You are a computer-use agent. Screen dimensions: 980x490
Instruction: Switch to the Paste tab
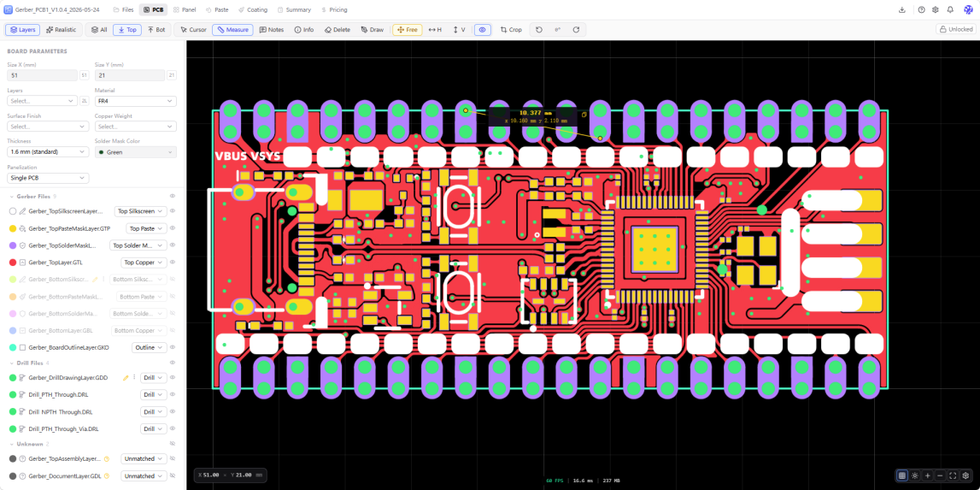click(x=217, y=10)
